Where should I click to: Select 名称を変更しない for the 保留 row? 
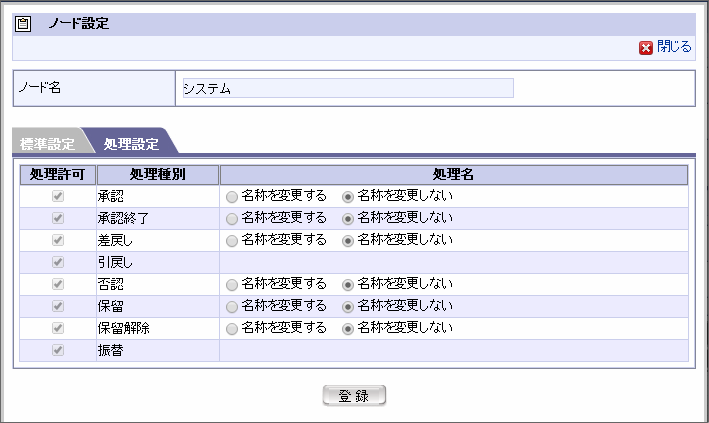click(x=348, y=307)
